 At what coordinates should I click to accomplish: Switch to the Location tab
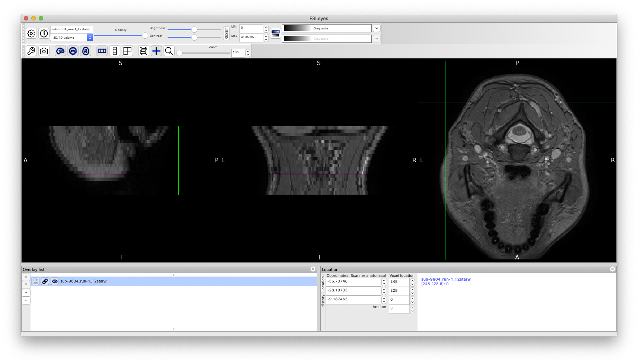point(323,284)
